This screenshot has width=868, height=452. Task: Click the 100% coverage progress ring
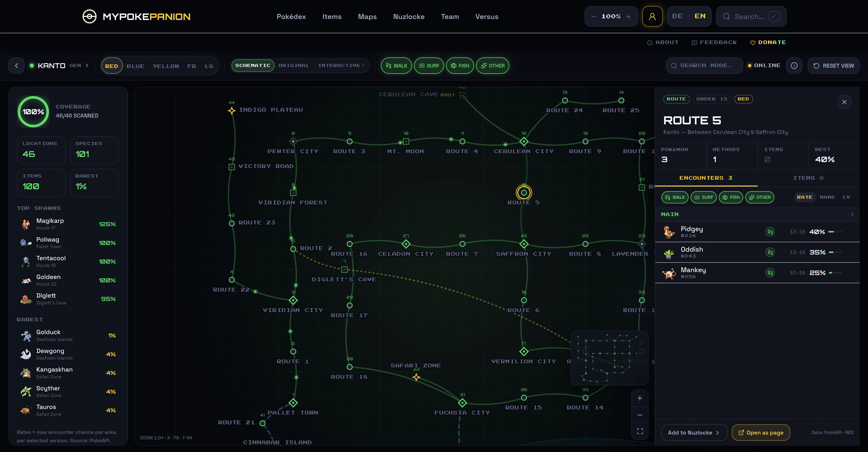click(33, 112)
